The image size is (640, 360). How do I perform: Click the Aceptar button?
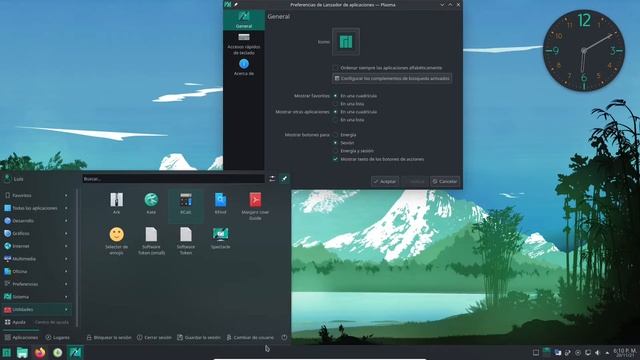pyautogui.click(x=385, y=181)
